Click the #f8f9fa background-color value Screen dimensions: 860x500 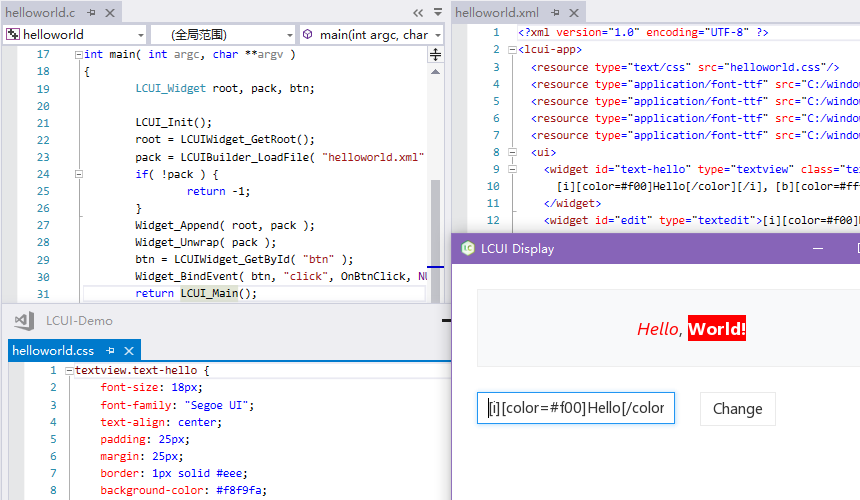(x=238, y=490)
